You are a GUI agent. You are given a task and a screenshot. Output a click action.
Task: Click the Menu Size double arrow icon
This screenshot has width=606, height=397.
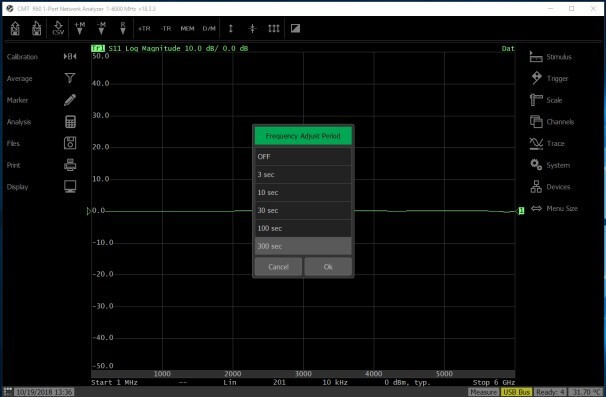coord(536,208)
